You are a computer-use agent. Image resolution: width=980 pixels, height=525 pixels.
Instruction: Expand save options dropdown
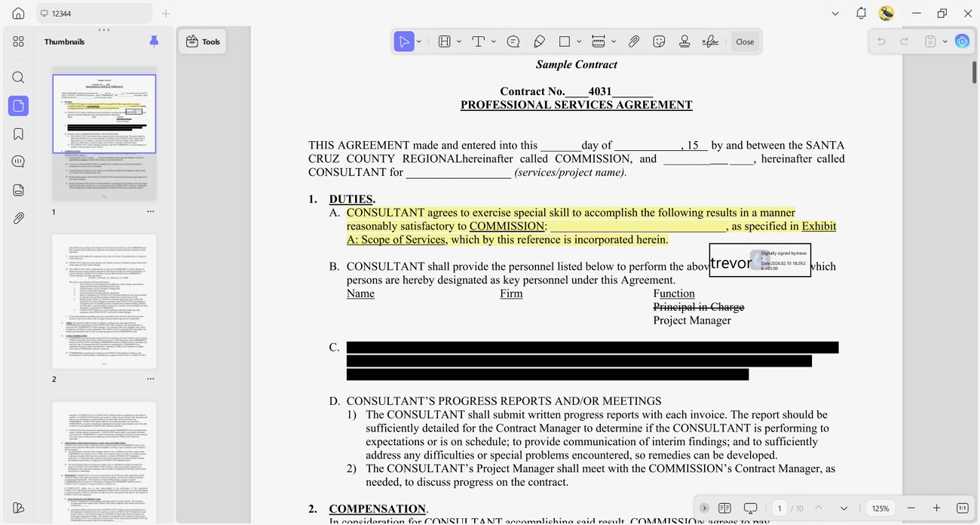click(945, 41)
